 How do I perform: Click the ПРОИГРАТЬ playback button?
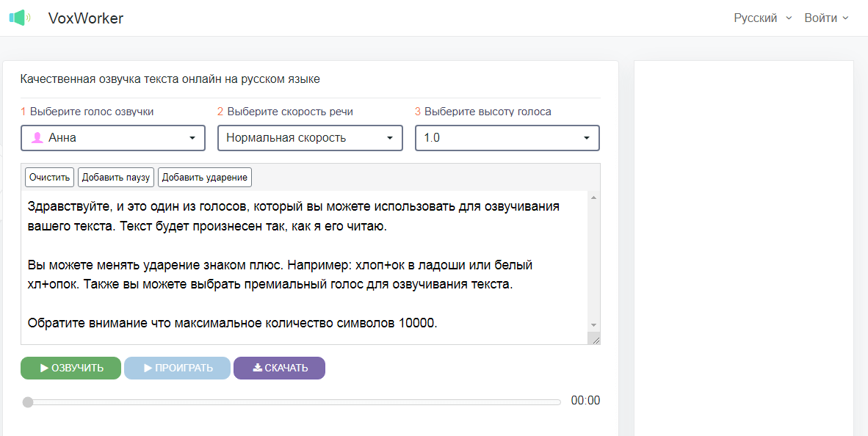point(177,368)
